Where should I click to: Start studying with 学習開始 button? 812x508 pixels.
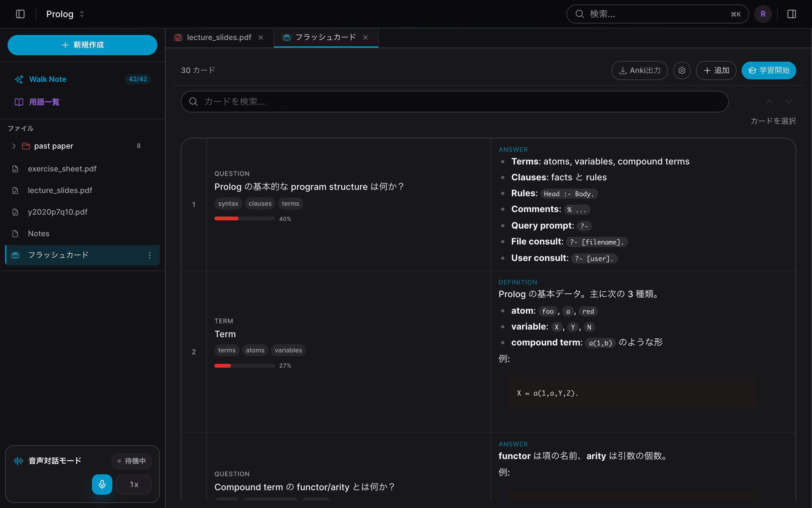[x=769, y=70]
